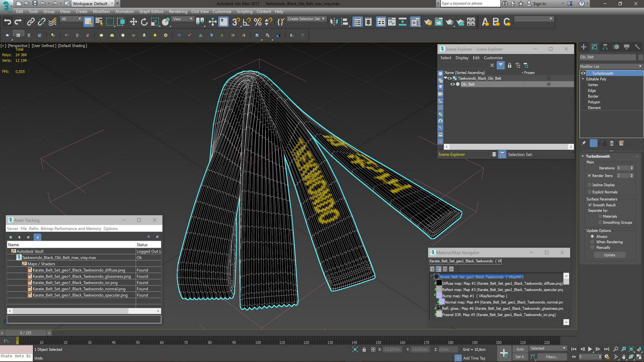Collapse Taekwondo_Black_Obi_Belt node in Scene Explorer
Screen dimensions: 644x362
(x=445, y=78)
